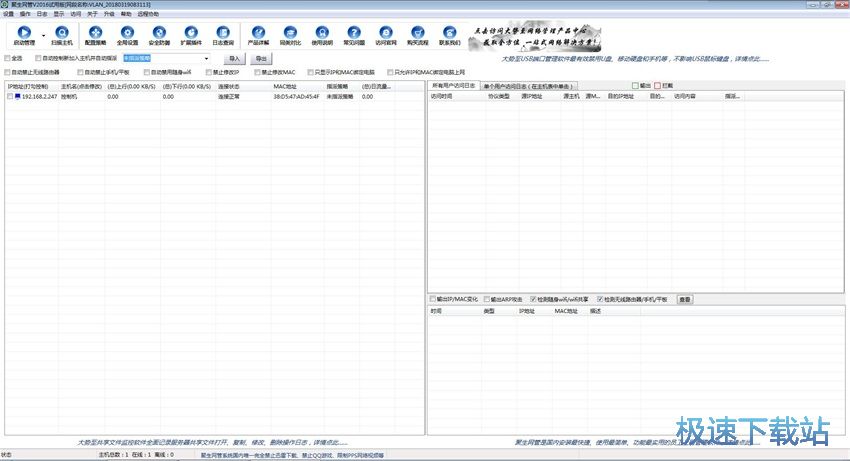Click the 购买流程 cart icon
Viewport: 850px width, 461px height.
click(x=417, y=33)
